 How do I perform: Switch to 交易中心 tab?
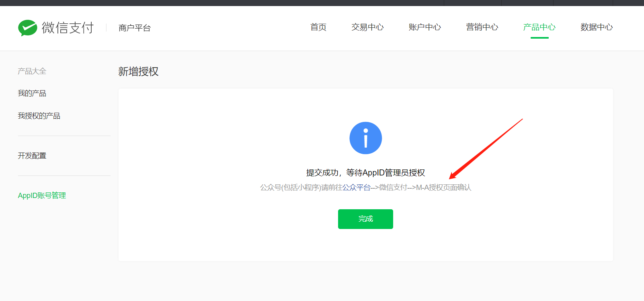367,27
